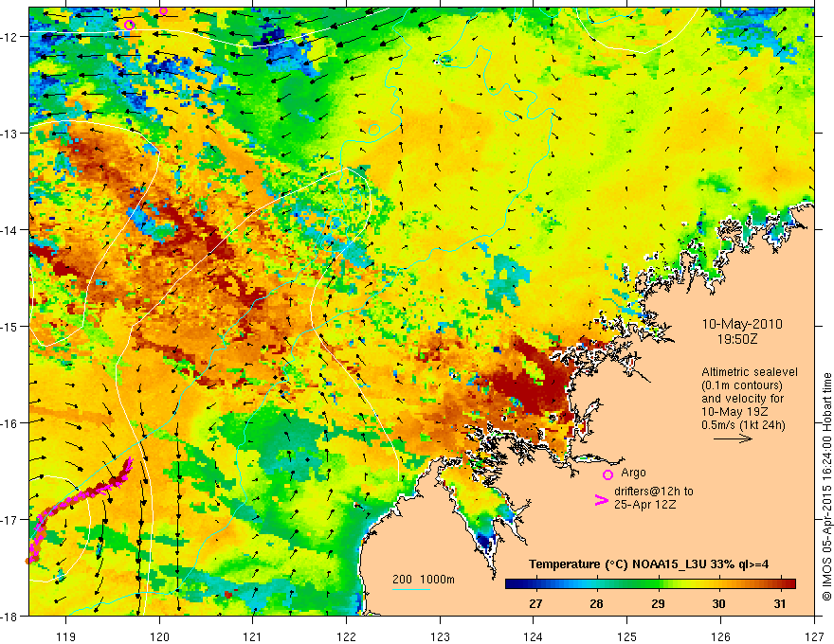The height and width of the screenshot is (644, 834).
Task: Click longitude axis label '121'
Action: point(253,636)
